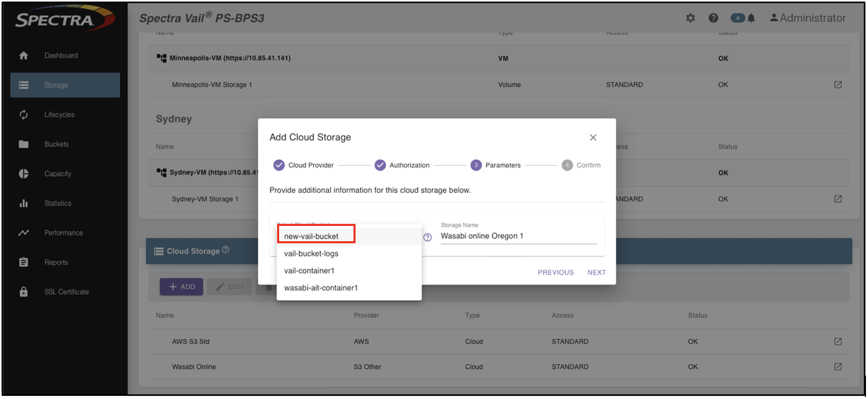Open details icon for Sydney-VM Storage 1
This screenshot has height=399, width=868.
[x=838, y=198]
